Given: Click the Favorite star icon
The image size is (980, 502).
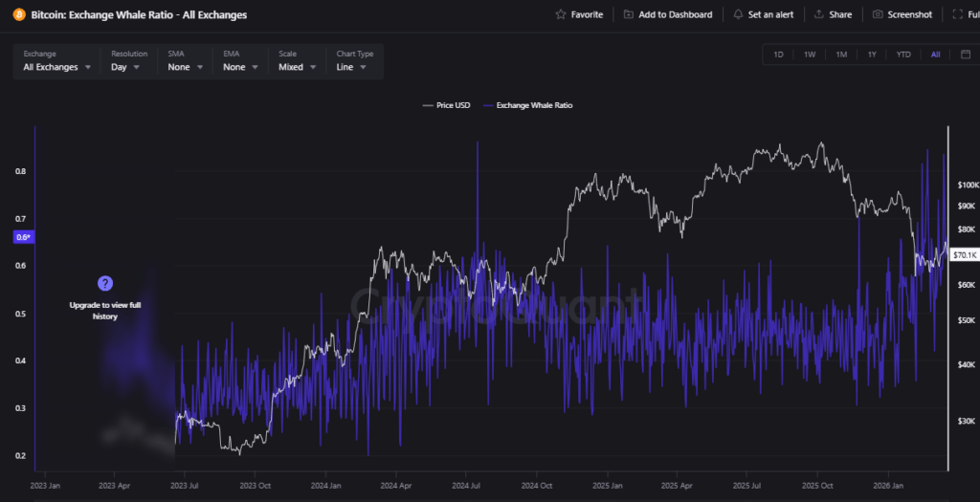Looking at the screenshot, I should pyautogui.click(x=560, y=14).
